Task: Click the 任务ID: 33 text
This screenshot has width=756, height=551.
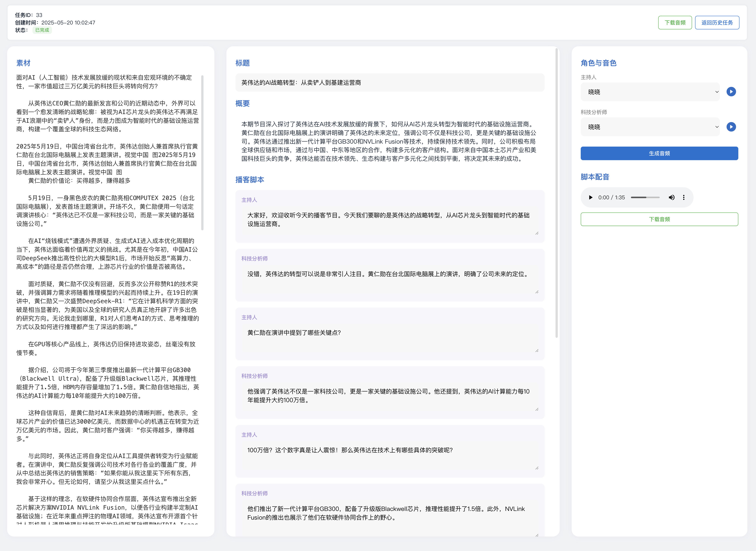Action: pyautogui.click(x=29, y=15)
